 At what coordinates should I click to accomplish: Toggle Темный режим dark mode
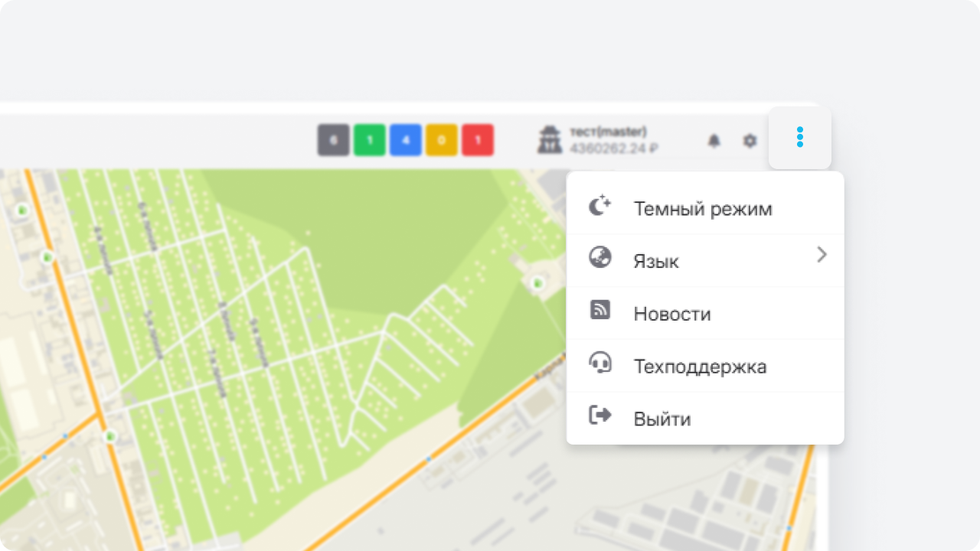pos(702,209)
